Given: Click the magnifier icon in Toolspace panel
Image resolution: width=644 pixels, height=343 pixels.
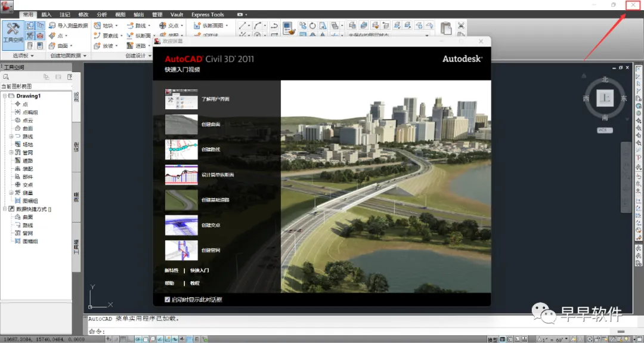Looking at the screenshot, I should [x=6, y=77].
